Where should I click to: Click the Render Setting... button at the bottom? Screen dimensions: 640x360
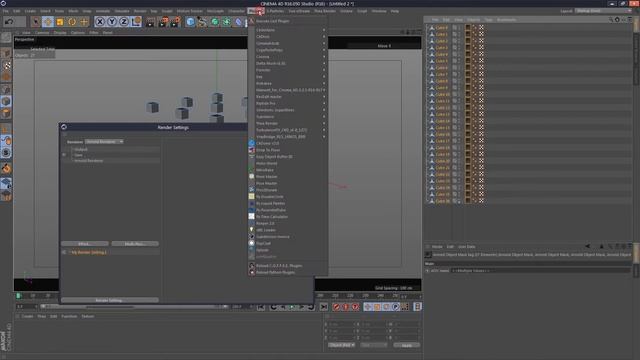coord(110,300)
